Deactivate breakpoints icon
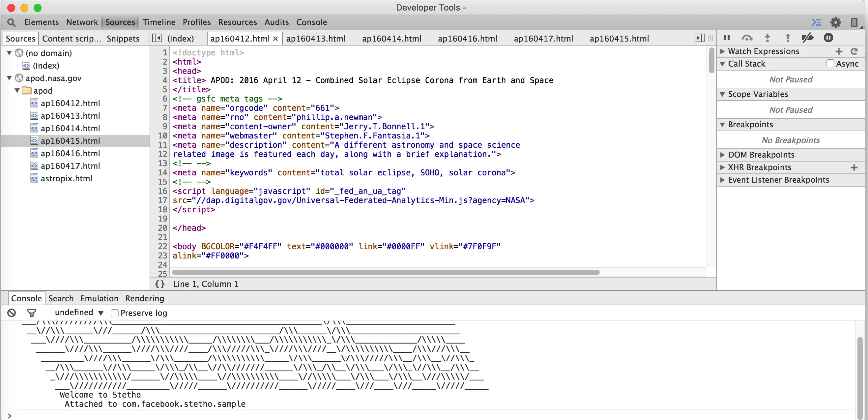 click(x=808, y=38)
